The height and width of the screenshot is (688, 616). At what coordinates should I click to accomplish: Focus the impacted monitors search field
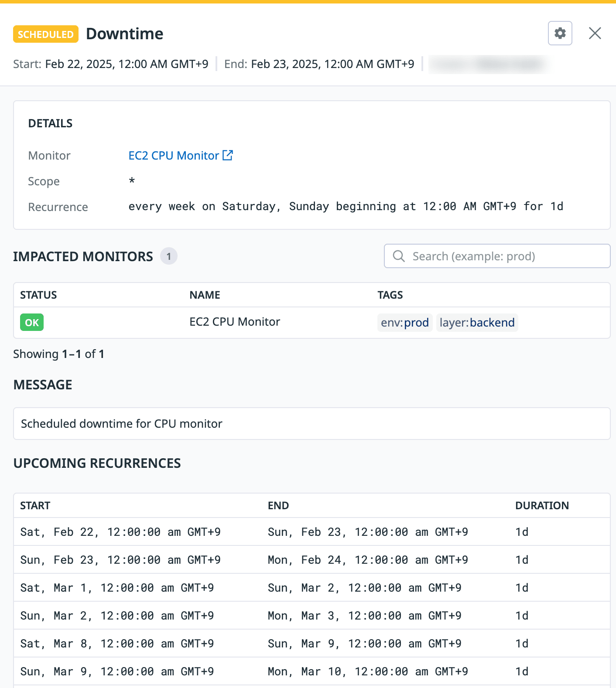point(497,256)
